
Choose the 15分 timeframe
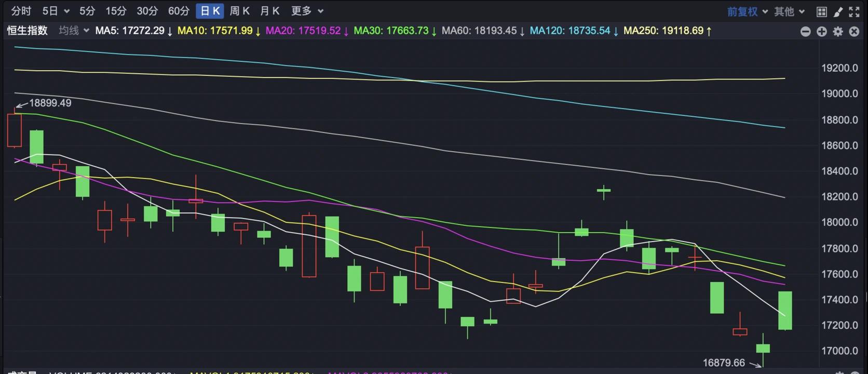pos(116,11)
